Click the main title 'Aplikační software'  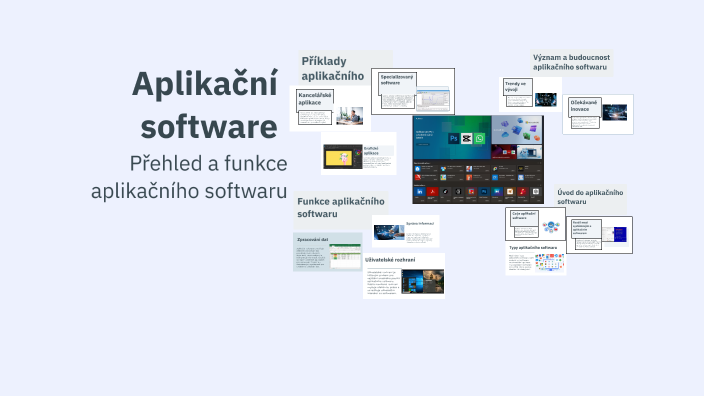(x=205, y=105)
